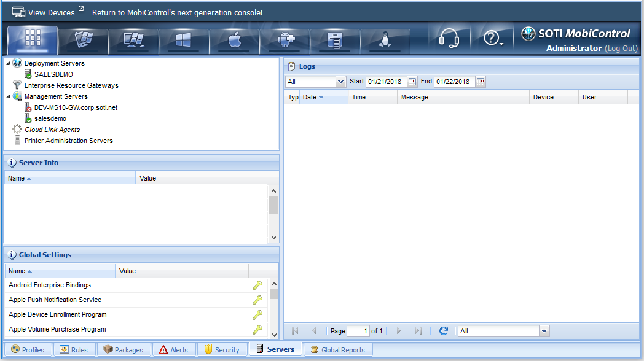This screenshot has height=361, width=644.
Task: Open the Linux penguin devices tab icon
Action: tap(385, 40)
